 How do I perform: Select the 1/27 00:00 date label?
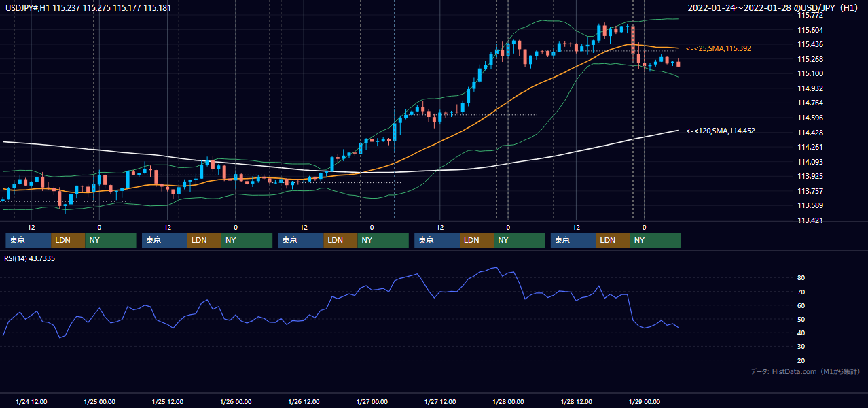[372, 401]
